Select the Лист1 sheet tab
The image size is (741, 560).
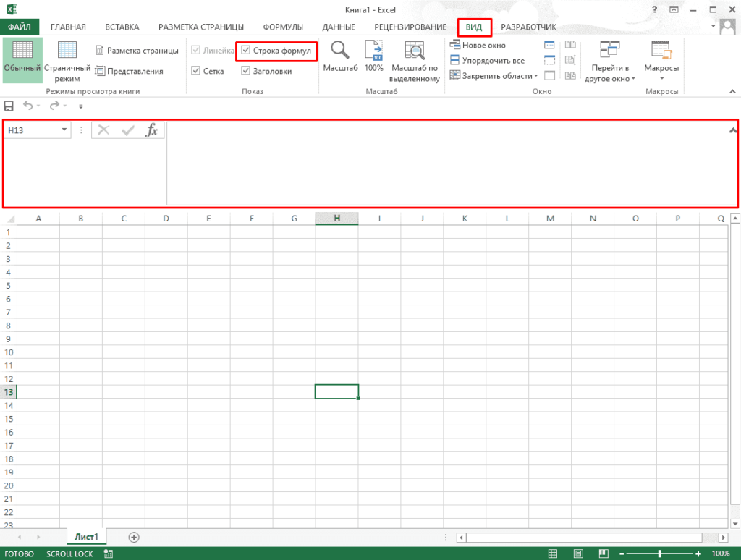pos(87,537)
